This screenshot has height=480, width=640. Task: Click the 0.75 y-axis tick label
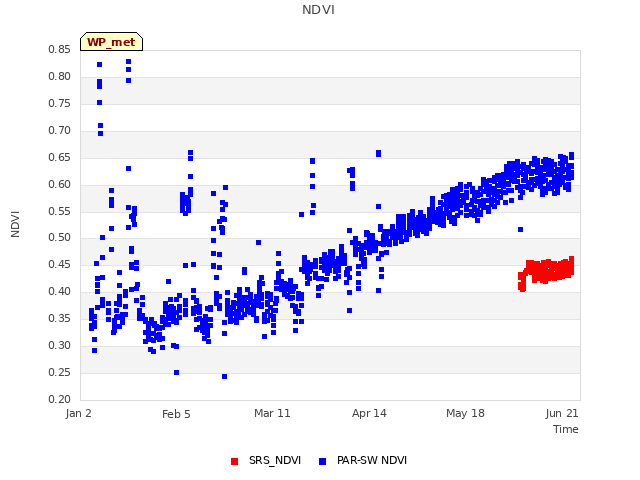59,103
